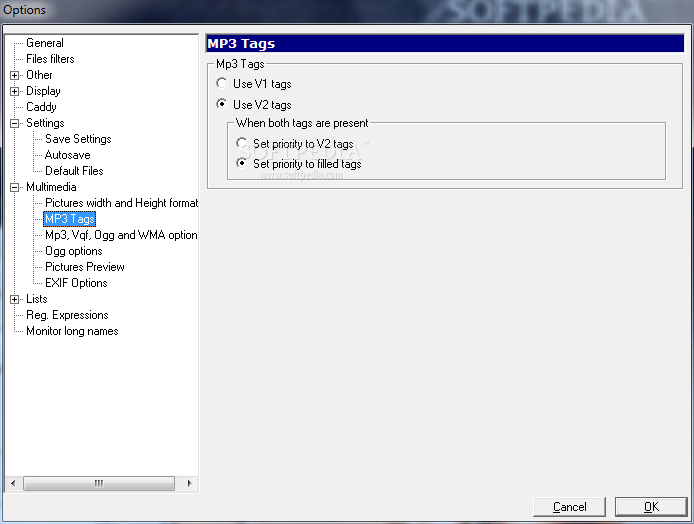Open the Pictures Preview page
694x524 pixels.
tap(85, 267)
